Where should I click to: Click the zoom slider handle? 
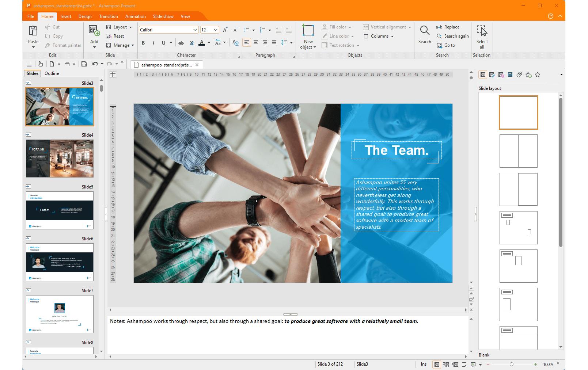coord(511,364)
